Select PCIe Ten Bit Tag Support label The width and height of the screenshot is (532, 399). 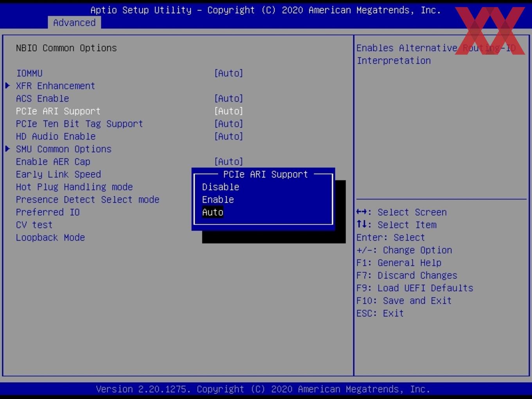pyautogui.click(x=79, y=124)
